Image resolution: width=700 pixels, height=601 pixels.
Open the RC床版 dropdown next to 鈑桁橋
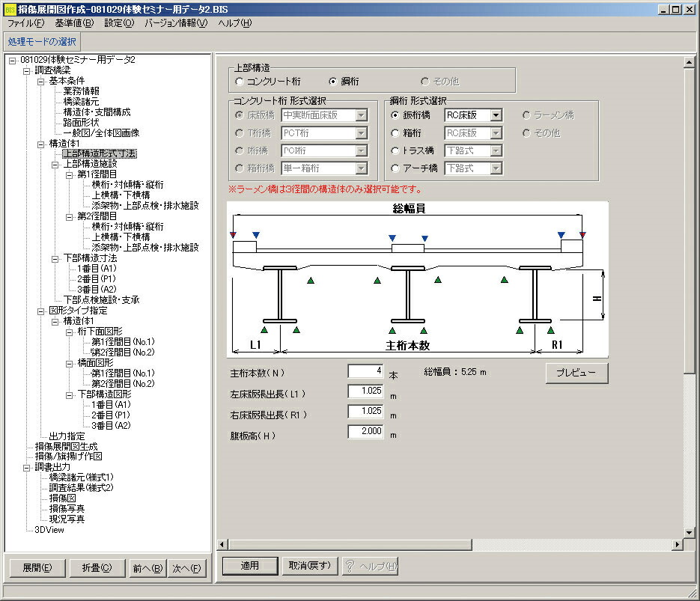tap(496, 115)
